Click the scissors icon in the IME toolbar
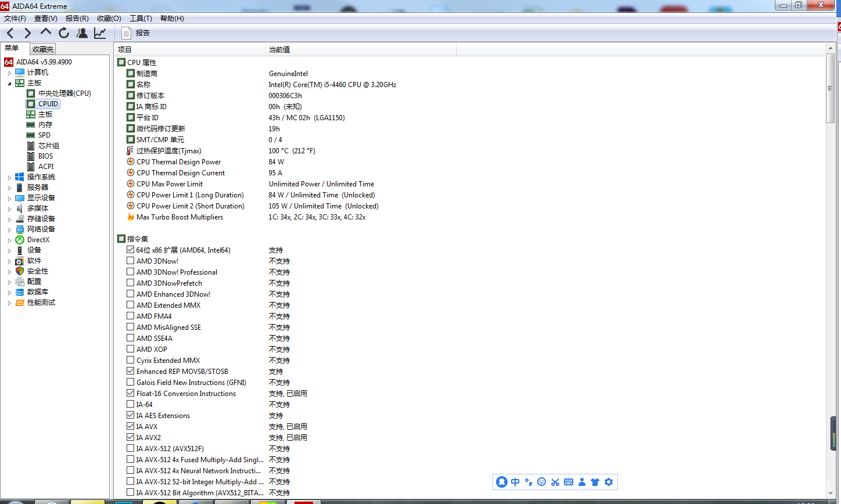 (555, 482)
